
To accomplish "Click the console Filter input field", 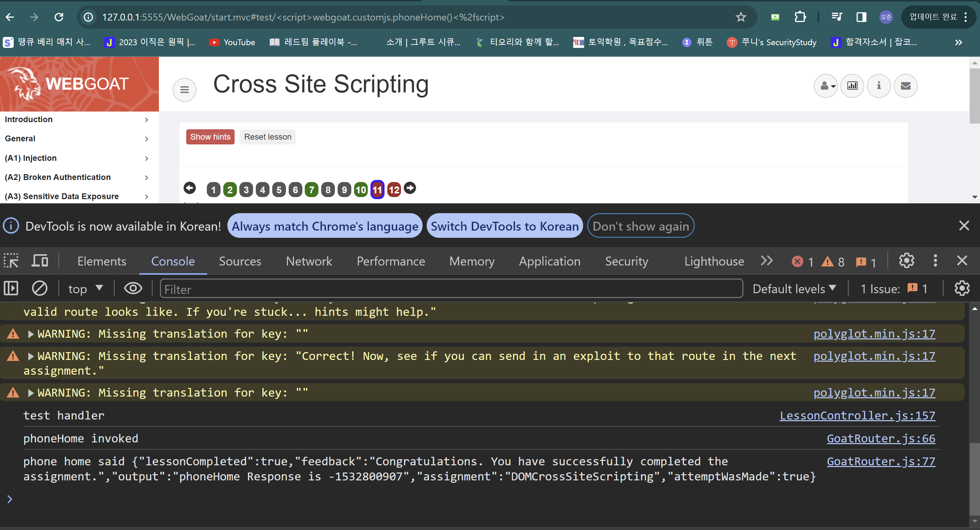I will coord(451,289).
